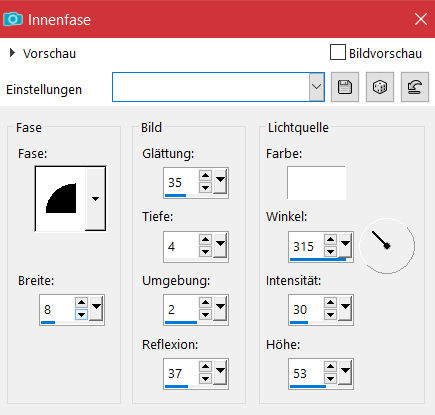
Task: Increase Breite value with up arrow
Action: pyautogui.click(x=81, y=302)
